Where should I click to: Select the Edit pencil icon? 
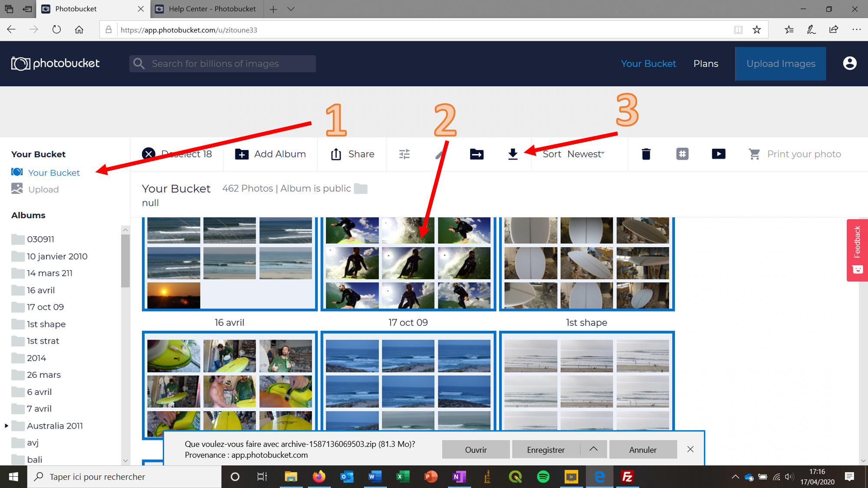coord(440,154)
